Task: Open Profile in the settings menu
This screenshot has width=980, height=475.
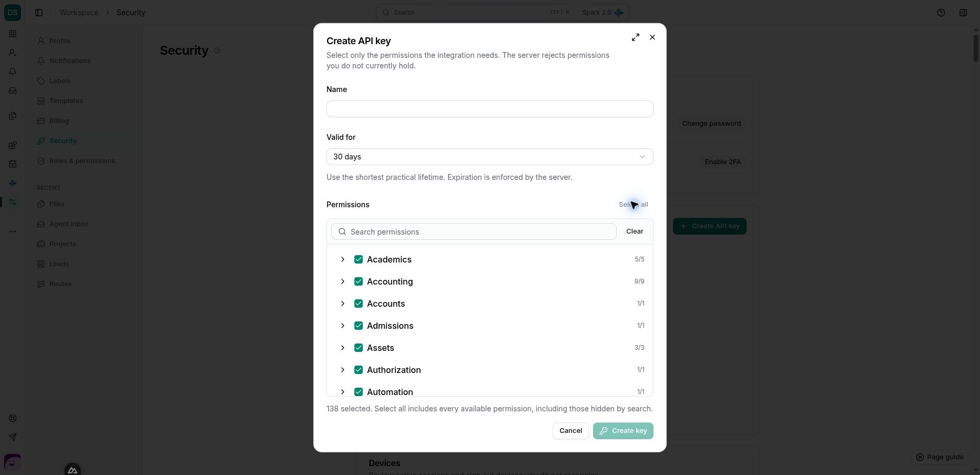Action: pos(84,41)
